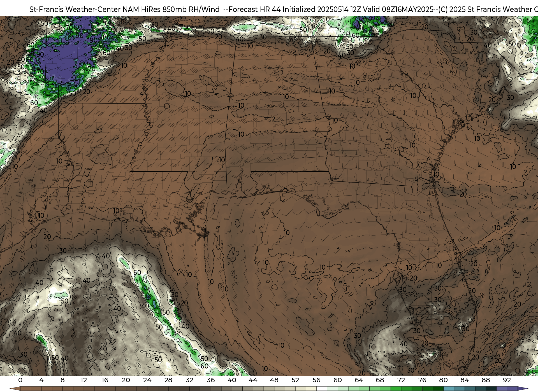Image resolution: width=538 pixels, height=392 pixels.
Task: Click the colorbar label '64'
Action: (x=359, y=380)
